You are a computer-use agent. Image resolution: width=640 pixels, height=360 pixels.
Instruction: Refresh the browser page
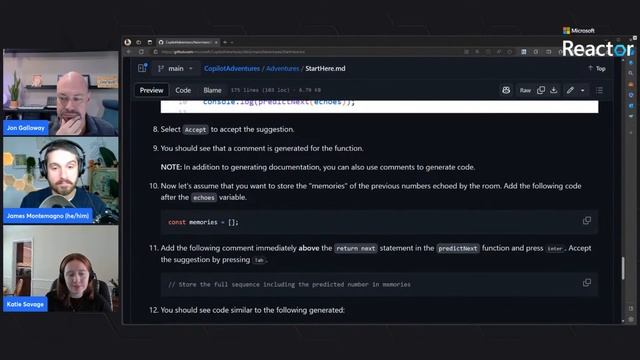[141, 52]
